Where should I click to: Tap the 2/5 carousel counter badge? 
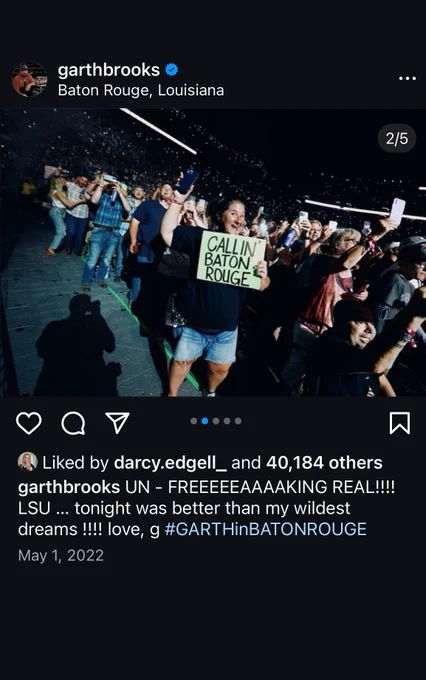tap(397, 139)
